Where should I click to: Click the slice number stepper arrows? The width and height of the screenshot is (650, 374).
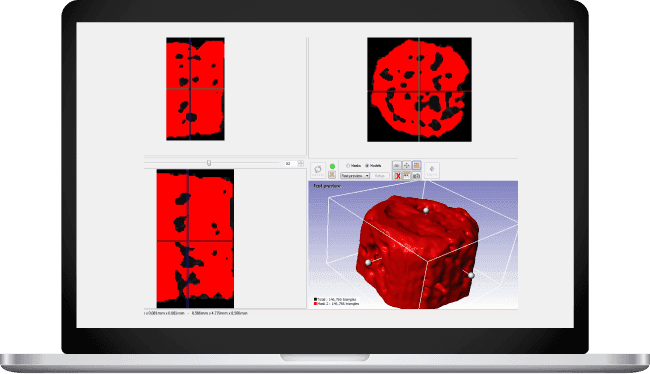click(301, 164)
